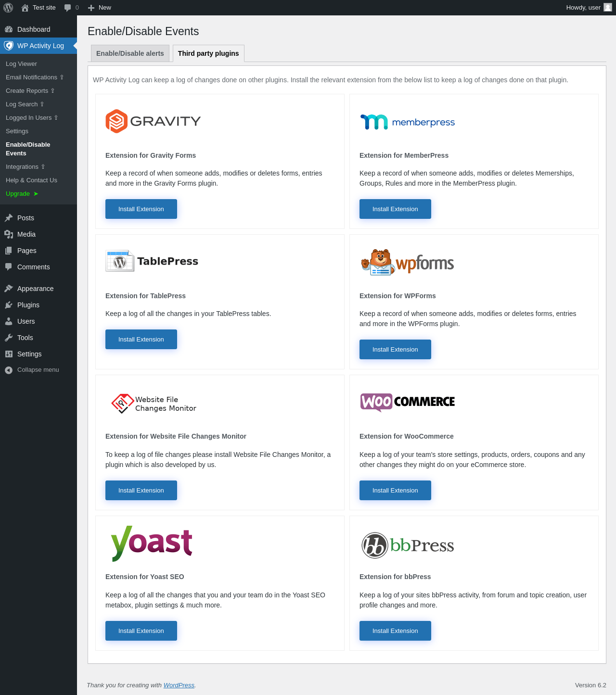Open Log Search submenu item
Image resolution: width=616 pixels, height=695 pixels.
(25, 104)
